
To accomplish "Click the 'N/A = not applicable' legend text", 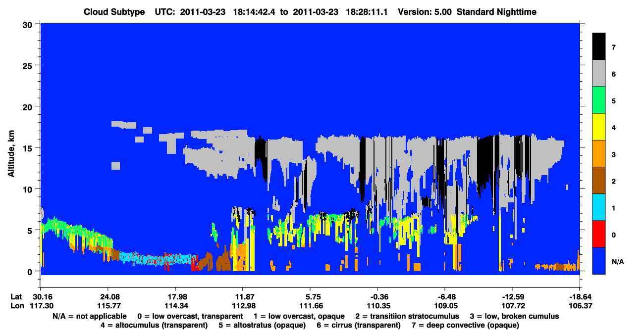I will pos(89,316).
